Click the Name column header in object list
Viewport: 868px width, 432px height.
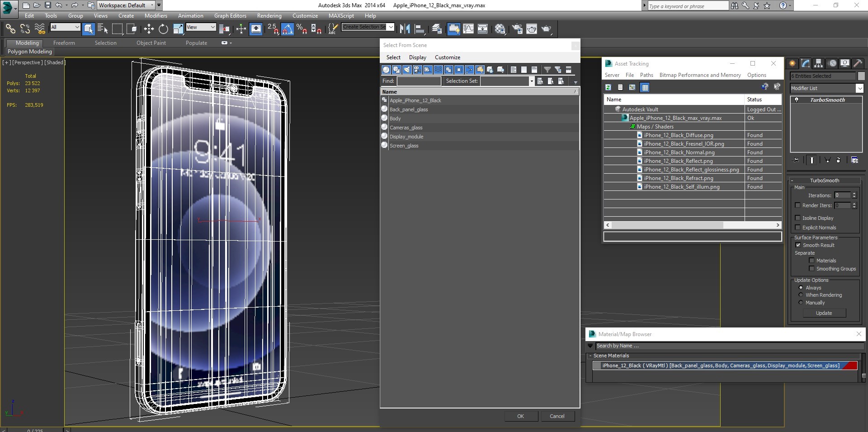click(479, 92)
